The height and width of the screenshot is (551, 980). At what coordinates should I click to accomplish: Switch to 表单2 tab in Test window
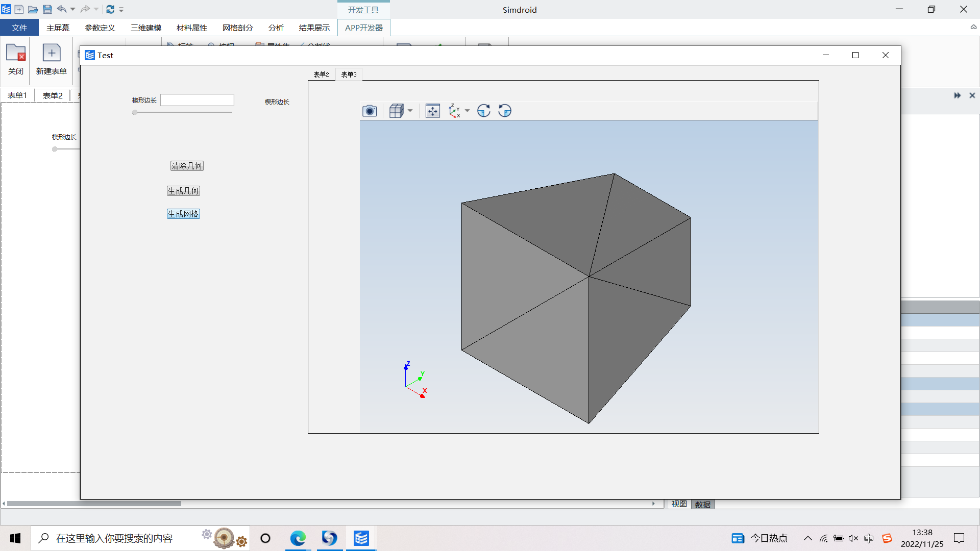coord(321,74)
